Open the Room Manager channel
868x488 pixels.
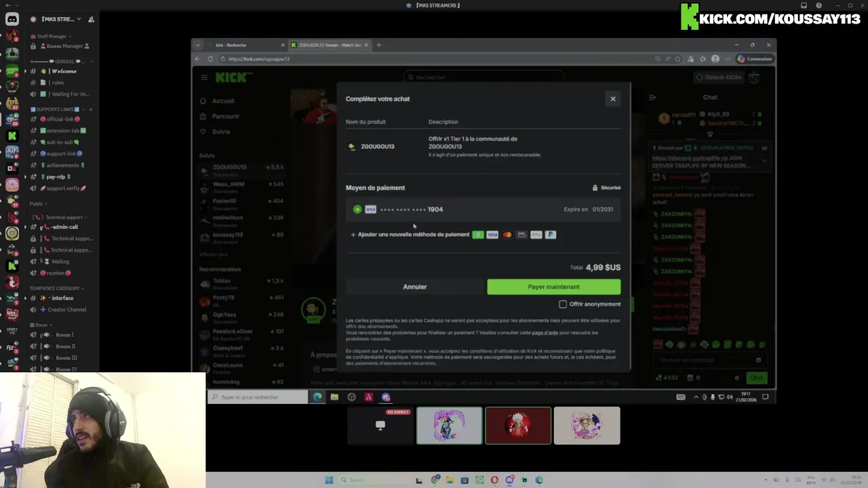(61, 46)
